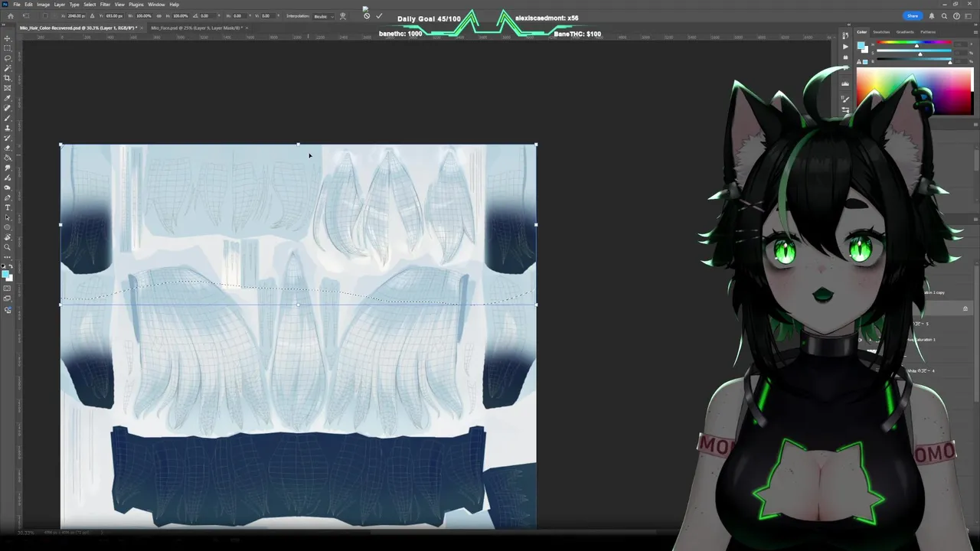980x551 pixels.
Task: Select the Brush tool
Action: pyautogui.click(x=8, y=118)
